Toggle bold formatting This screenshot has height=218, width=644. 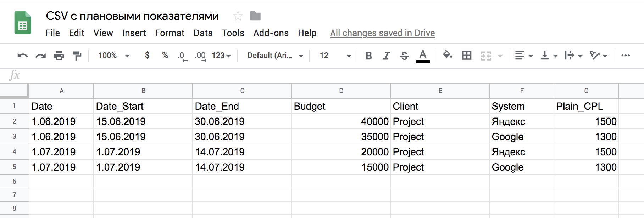(368, 56)
